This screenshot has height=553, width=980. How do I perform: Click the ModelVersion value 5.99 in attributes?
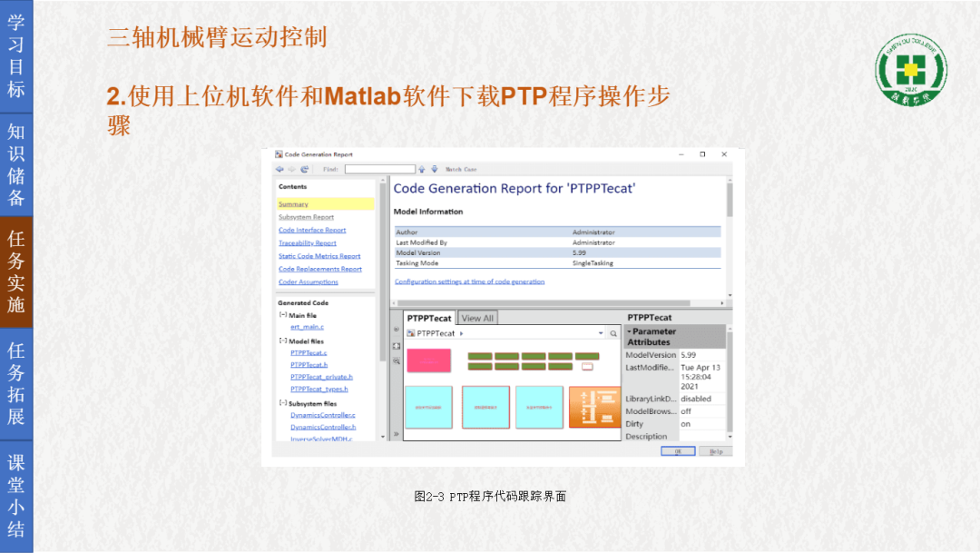pyautogui.click(x=688, y=355)
